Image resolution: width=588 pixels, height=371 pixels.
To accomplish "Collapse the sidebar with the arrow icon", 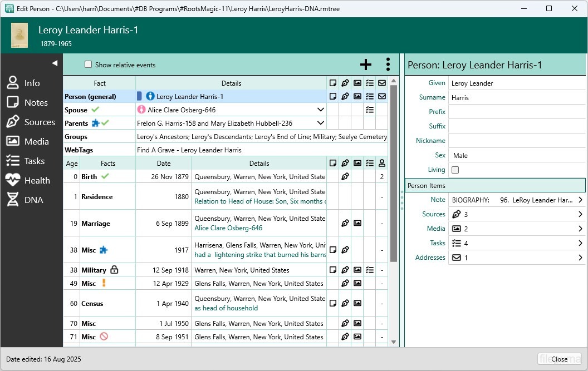I will (x=55, y=63).
